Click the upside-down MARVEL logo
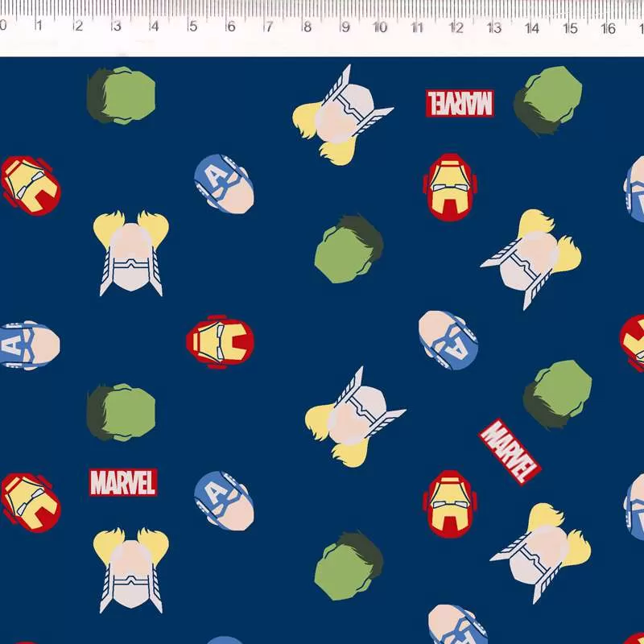 [x=460, y=103]
